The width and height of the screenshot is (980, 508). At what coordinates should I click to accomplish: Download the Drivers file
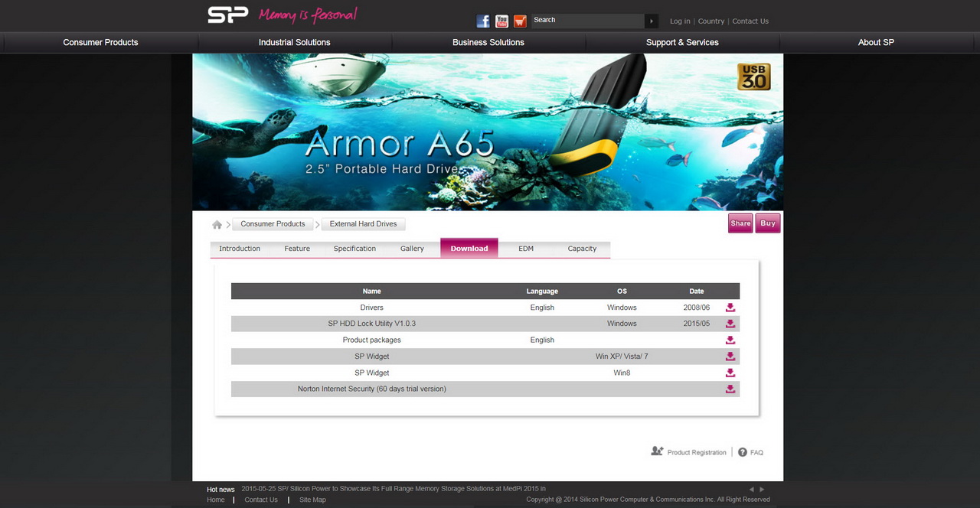click(x=730, y=308)
